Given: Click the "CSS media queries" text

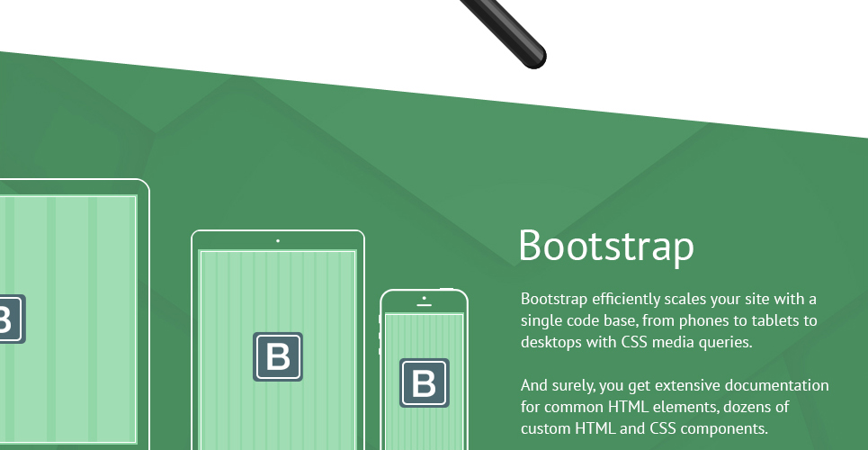Looking at the screenshot, I should [686, 343].
